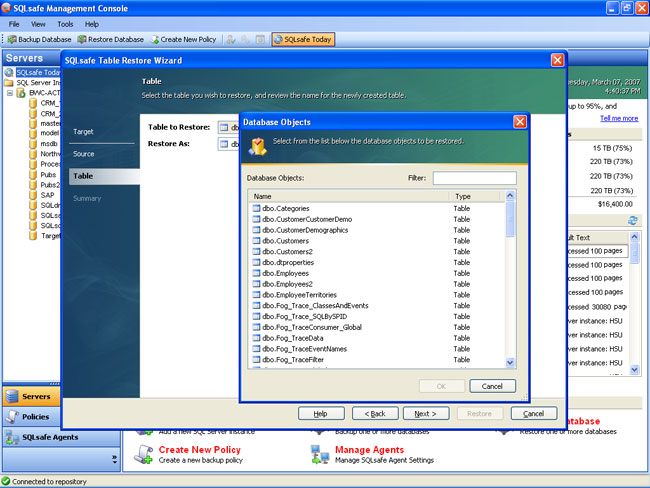The image size is (650, 488).
Task: Click the Create New Policy scroll icon
Action: click(x=144, y=455)
